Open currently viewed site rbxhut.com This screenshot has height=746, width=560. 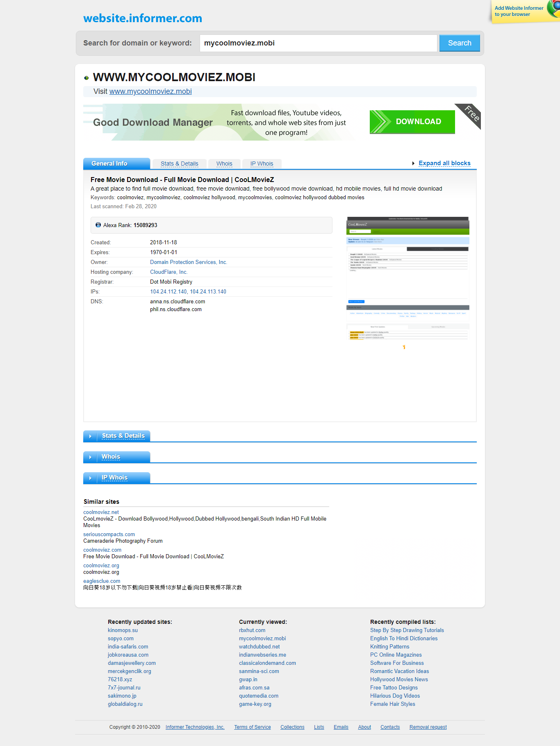tap(252, 630)
